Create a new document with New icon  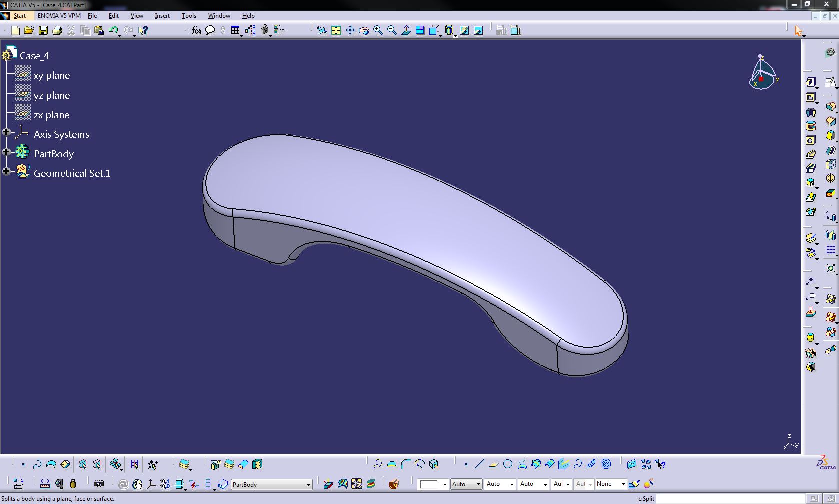pyautogui.click(x=15, y=31)
